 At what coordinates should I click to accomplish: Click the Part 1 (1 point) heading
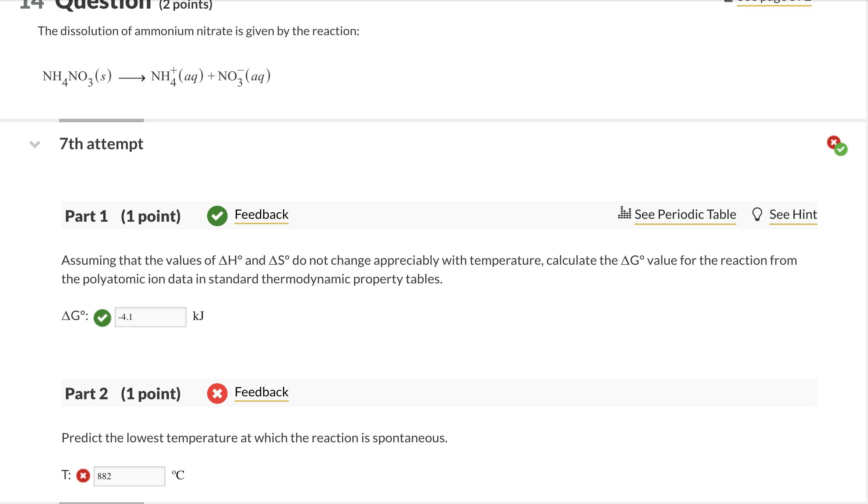tap(123, 216)
